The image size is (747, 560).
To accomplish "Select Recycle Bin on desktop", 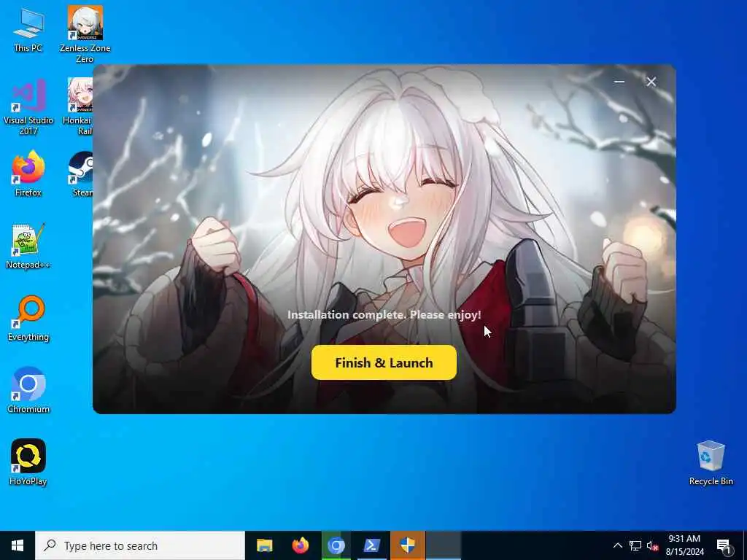I will [711, 463].
